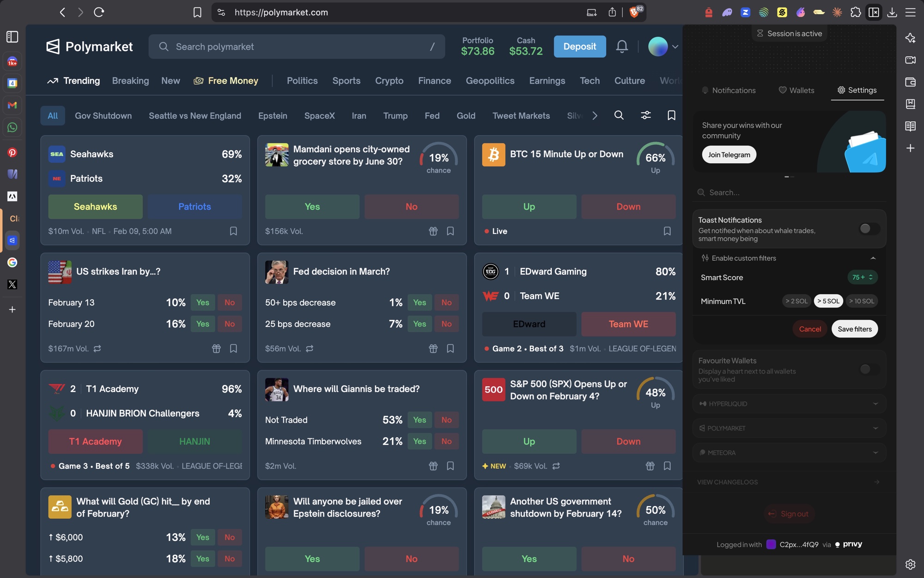Cancel the custom filters
The width and height of the screenshot is (924, 578).
pyautogui.click(x=810, y=329)
